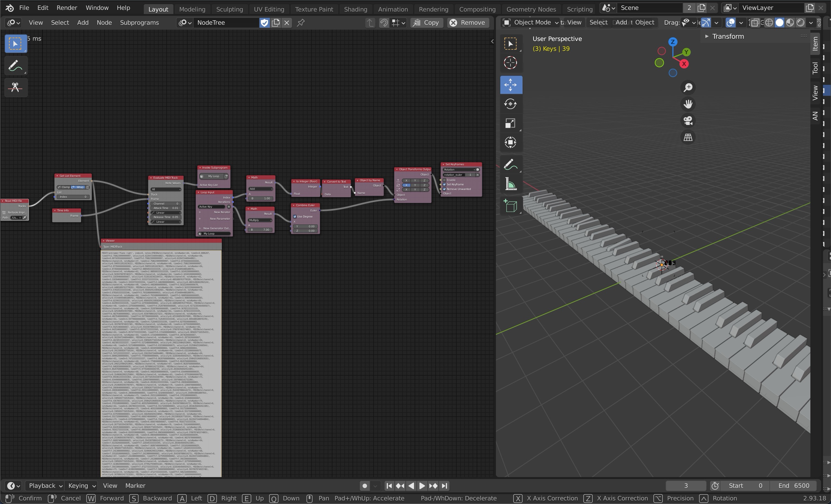
Task: Click Marker in timeline header
Action: point(135,486)
